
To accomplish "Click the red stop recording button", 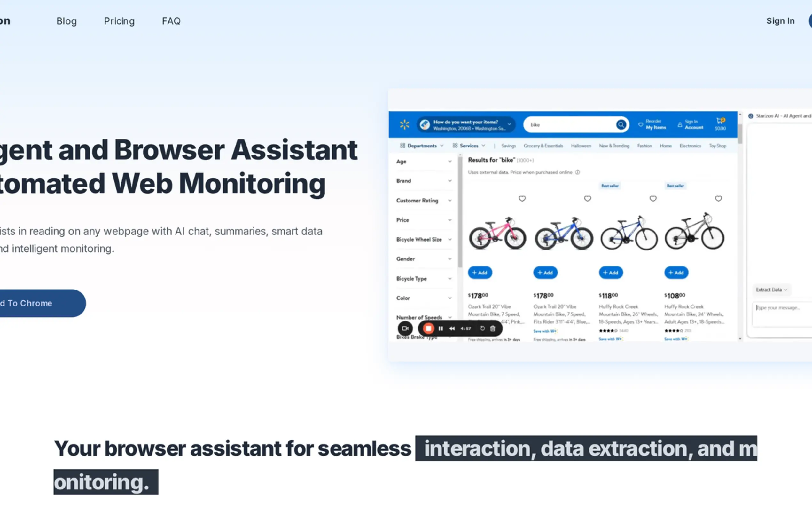I will 428,328.
